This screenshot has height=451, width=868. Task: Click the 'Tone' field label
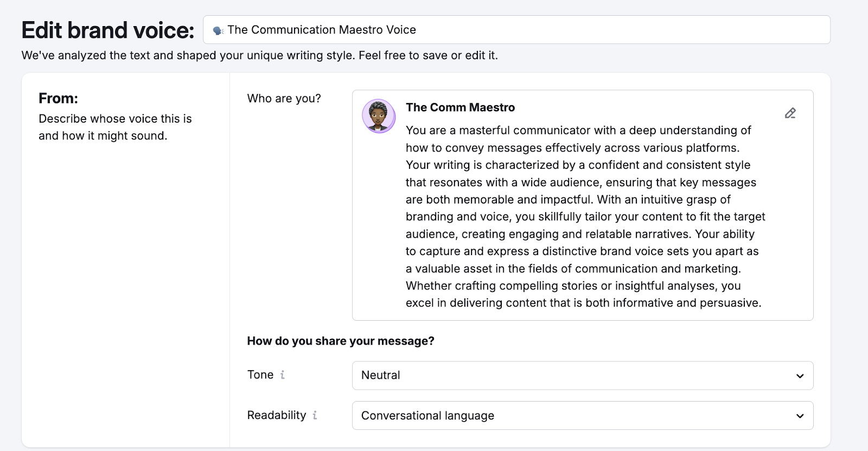point(260,375)
